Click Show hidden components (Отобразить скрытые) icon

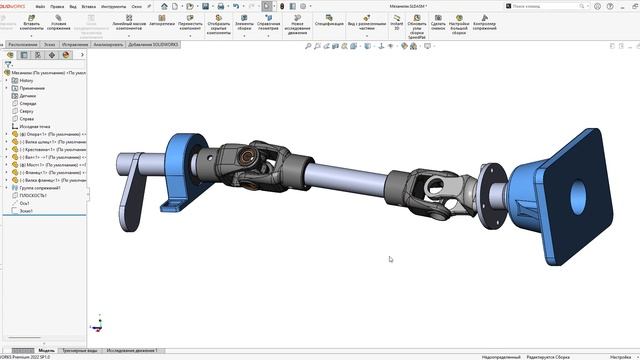point(219,18)
